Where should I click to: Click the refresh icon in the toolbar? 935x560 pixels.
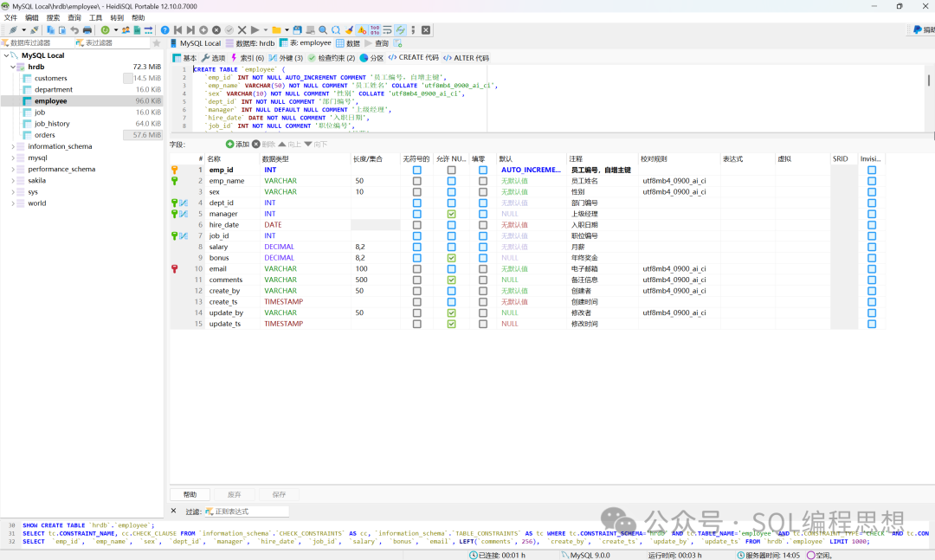(x=105, y=29)
